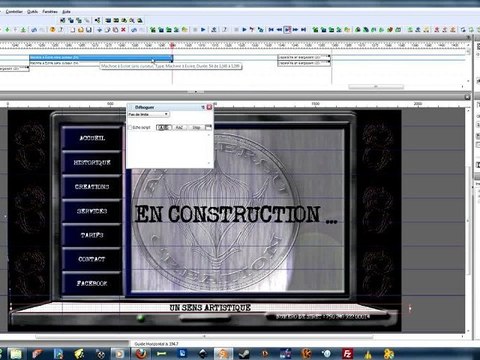Click the last icon in upper small toolbar
This screenshot has height=360, width=480.
tap(140, 20)
